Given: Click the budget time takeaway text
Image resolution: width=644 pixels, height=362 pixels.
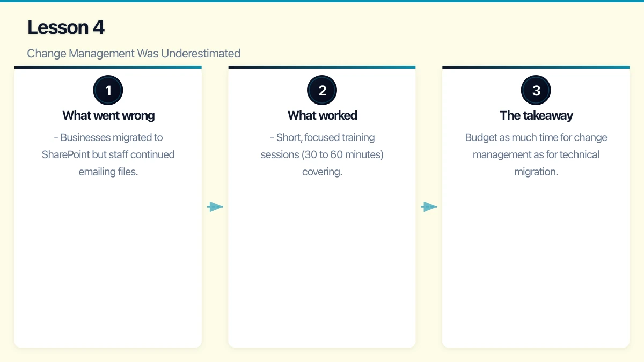Looking at the screenshot, I should 536,154.
